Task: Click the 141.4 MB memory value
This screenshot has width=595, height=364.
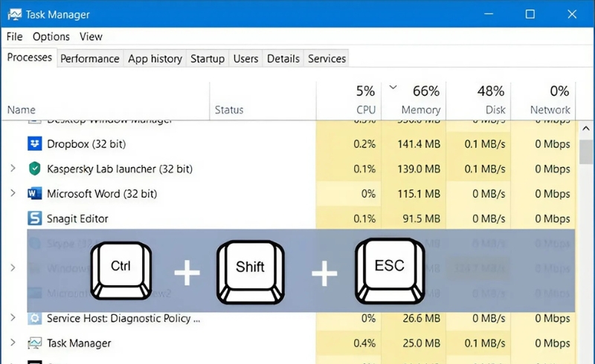Action: [419, 144]
